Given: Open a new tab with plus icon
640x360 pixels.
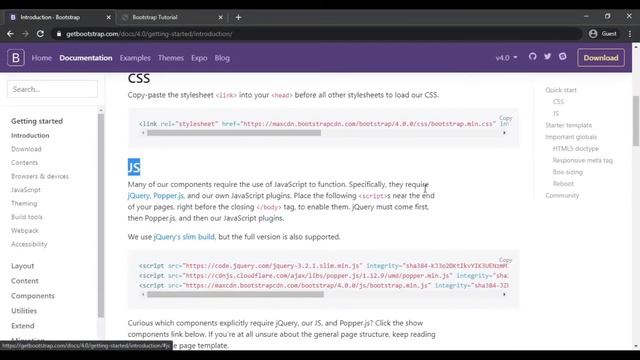Looking at the screenshot, I should (238, 17).
